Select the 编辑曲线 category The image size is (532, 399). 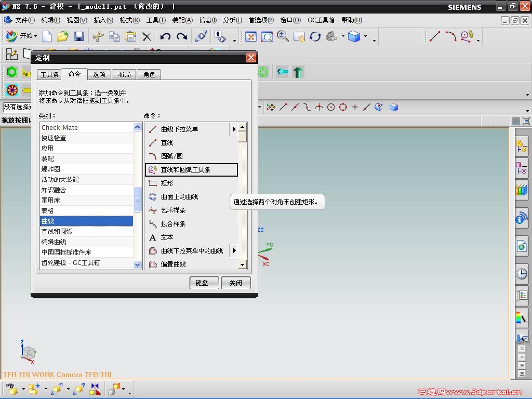point(87,242)
